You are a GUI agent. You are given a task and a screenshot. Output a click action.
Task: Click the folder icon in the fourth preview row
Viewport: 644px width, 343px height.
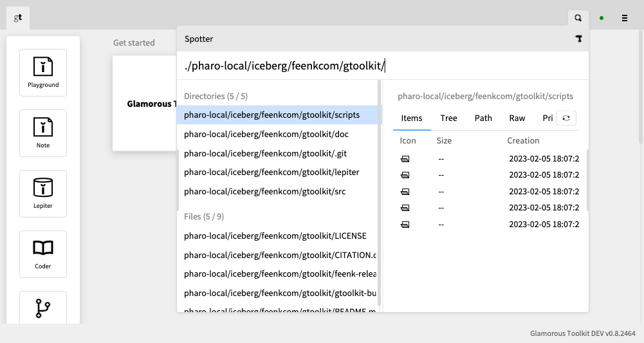coord(405,208)
